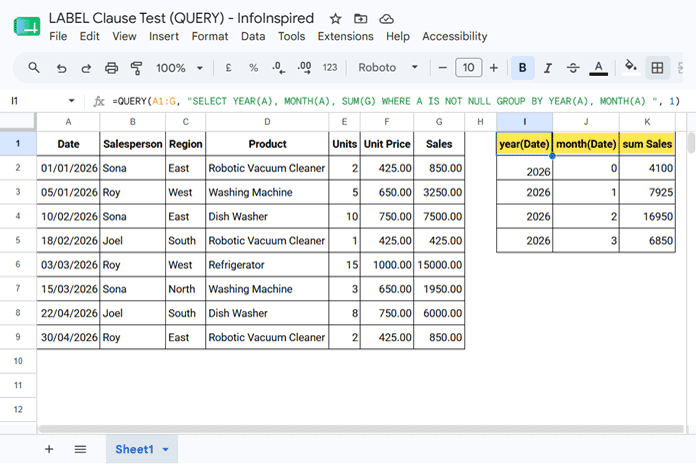The image size is (696, 464).
Task: Add a new sheet with plus button
Action: point(49,449)
